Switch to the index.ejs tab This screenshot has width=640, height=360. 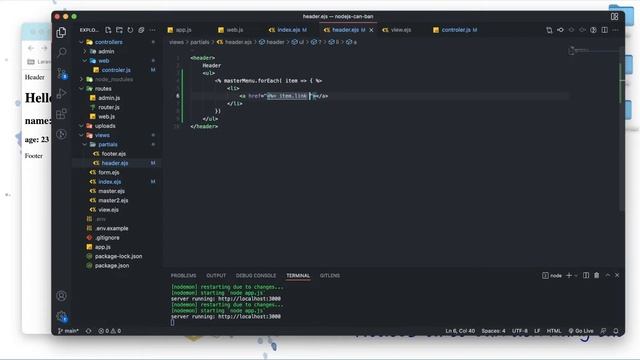click(x=288, y=30)
